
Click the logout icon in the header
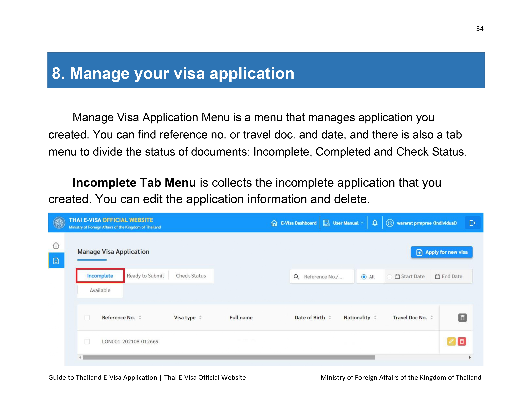tap(473, 223)
